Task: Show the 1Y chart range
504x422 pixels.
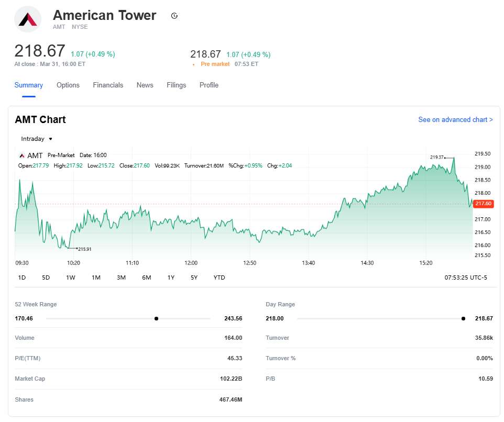Action: [x=171, y=277]
